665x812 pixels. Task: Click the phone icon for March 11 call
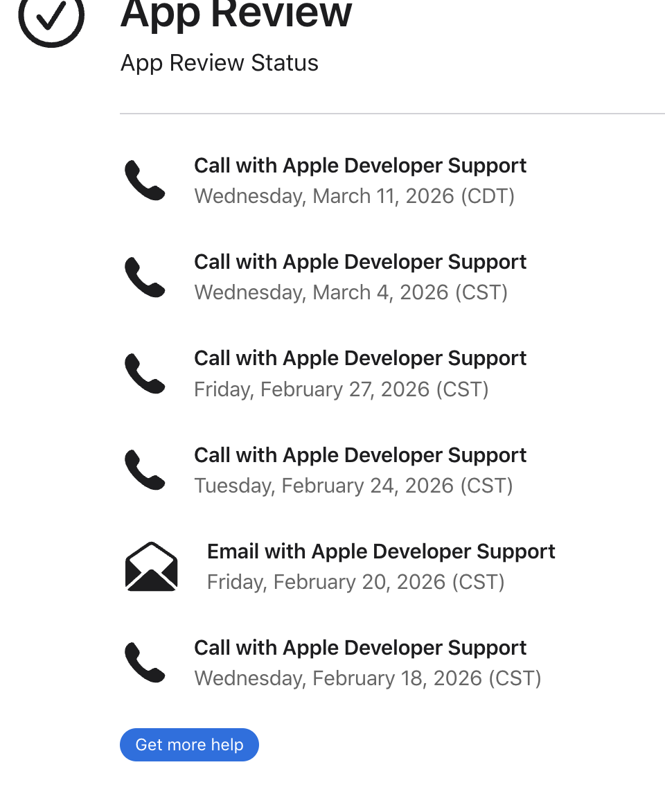(145, 181)
